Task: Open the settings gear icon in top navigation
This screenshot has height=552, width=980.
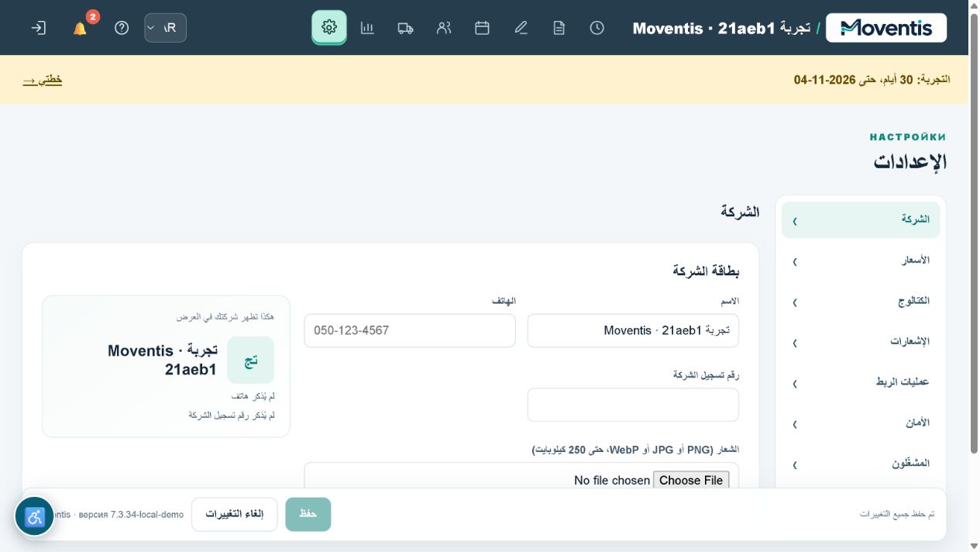Action: click(x=329, y=27)
